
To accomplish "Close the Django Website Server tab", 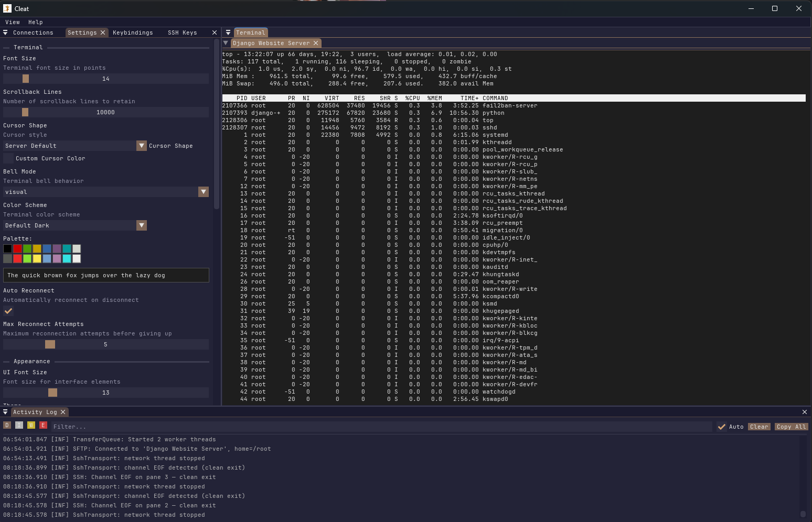I will click(x=316, y=43).
